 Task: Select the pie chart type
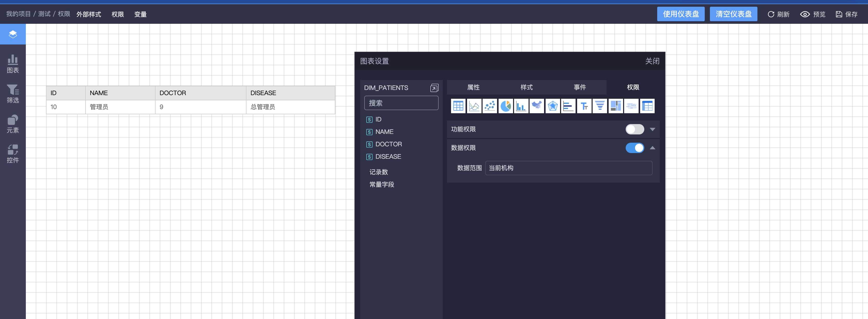(x=506, y=106)
